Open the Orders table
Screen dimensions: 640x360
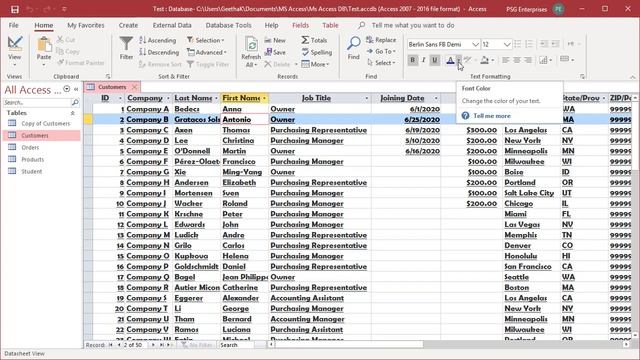30,147
